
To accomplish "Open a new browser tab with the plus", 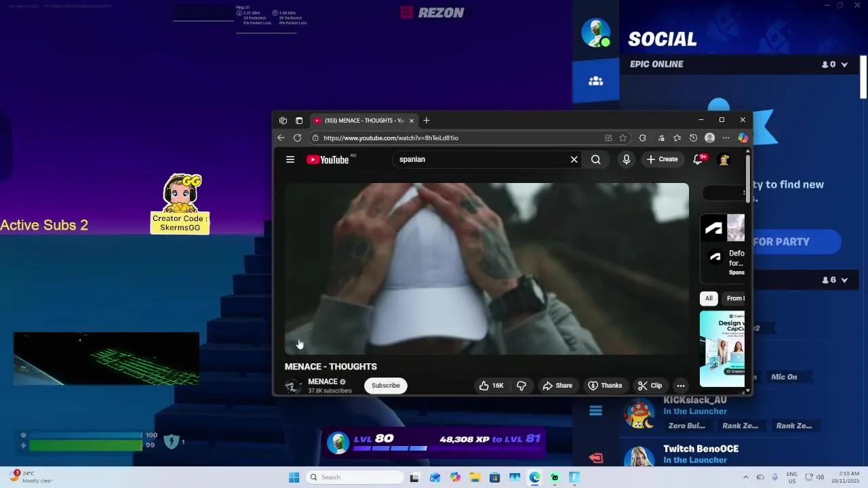I will tap(427, 121).
